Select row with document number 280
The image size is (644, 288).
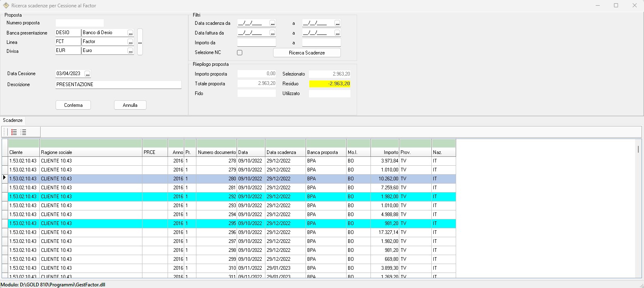click(217, 179)
